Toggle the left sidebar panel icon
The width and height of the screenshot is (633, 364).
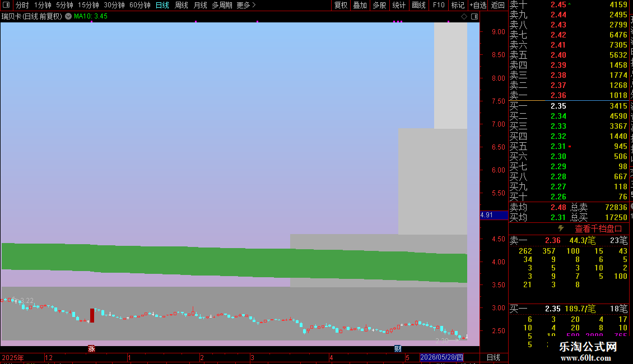tap(6, 5)
